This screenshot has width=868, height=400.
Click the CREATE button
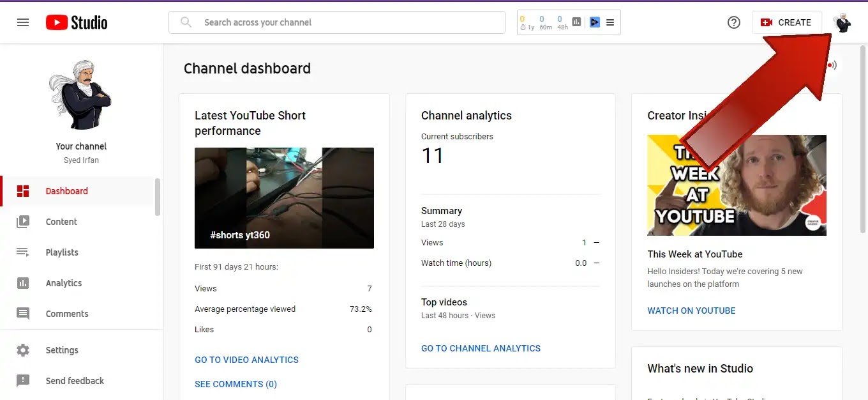point(786,22)
